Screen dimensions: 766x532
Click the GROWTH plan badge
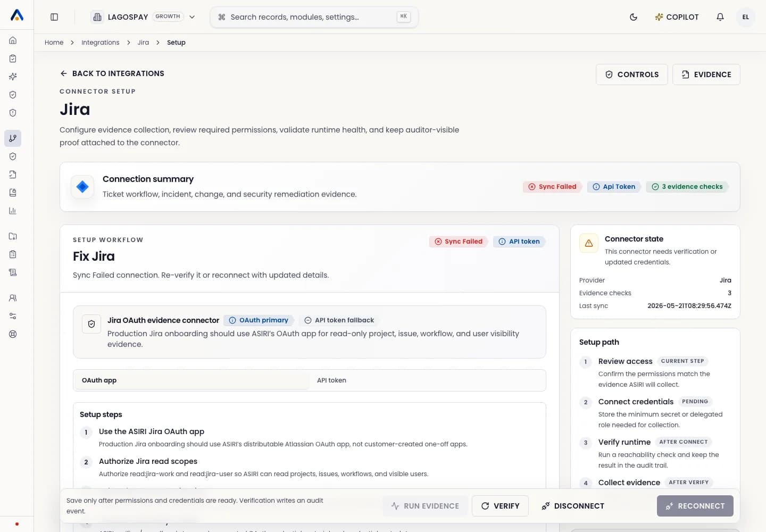[168, 16]
